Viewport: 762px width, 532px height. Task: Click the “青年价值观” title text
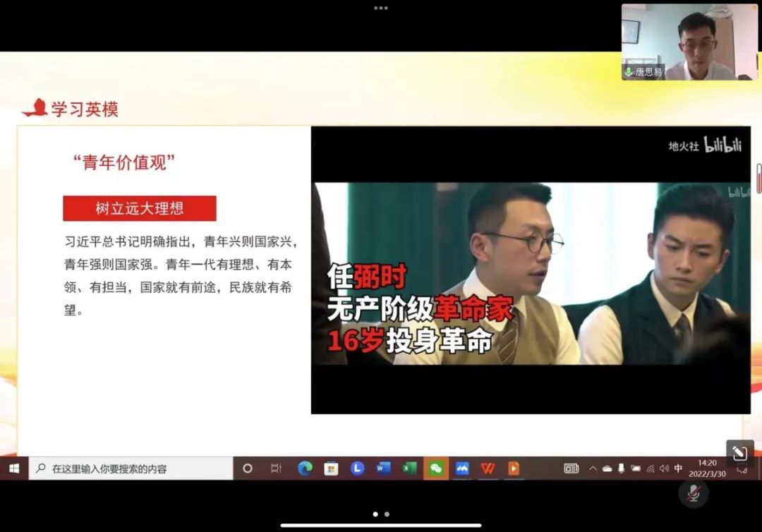tap(124, 162)
